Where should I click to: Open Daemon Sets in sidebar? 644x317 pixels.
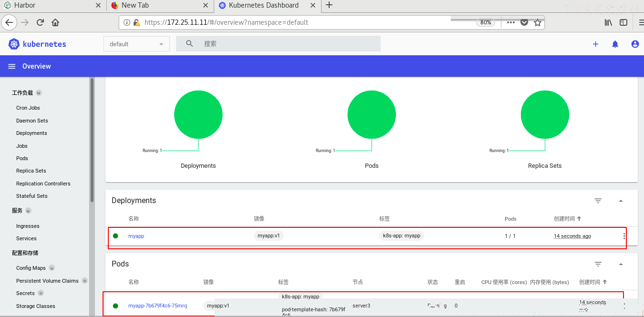(32, 121)
